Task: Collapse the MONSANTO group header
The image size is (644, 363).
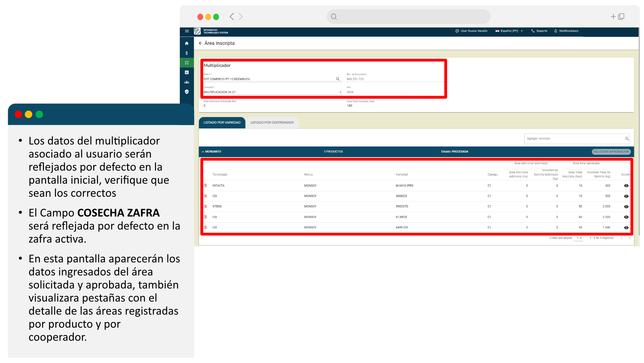Action: coord(203,152)
